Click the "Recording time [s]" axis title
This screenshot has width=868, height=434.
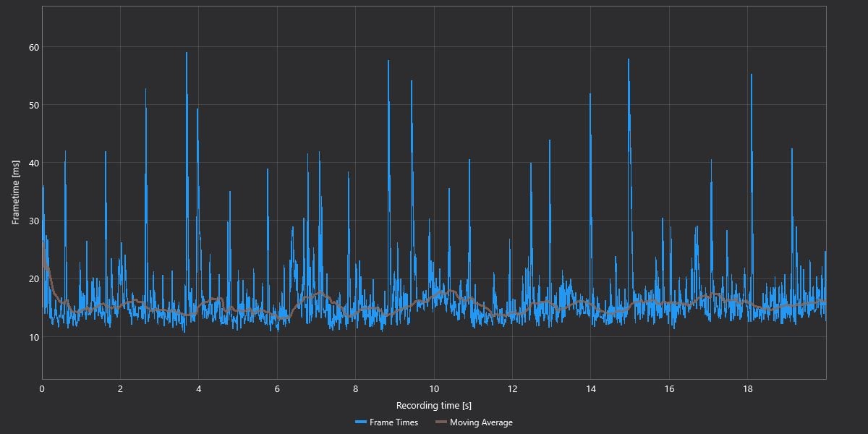[x=434, y=405]
